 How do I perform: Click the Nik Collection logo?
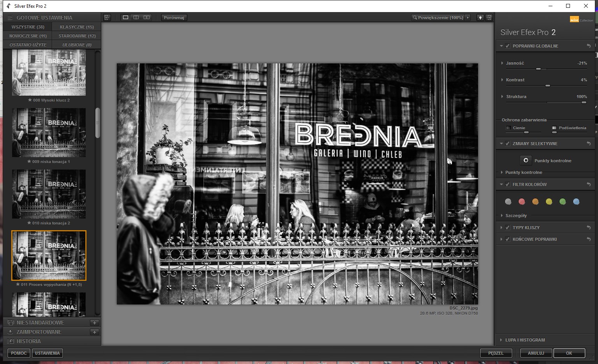(x=581, y=19)
